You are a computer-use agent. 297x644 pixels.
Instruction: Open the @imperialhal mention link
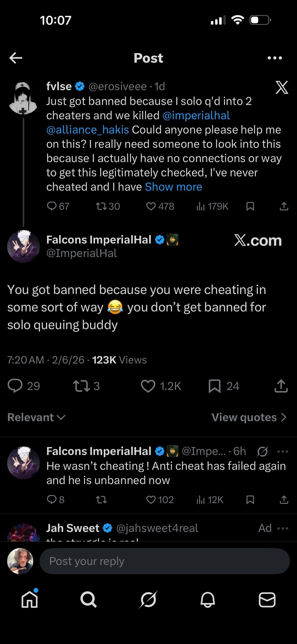(x=196, y=116)
